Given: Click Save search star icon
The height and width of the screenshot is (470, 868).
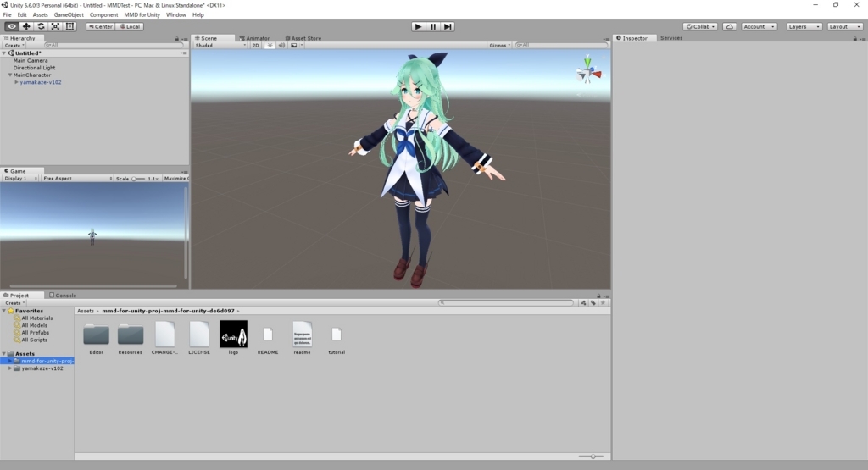Looking at the screenshot, I should click(604, 303).
